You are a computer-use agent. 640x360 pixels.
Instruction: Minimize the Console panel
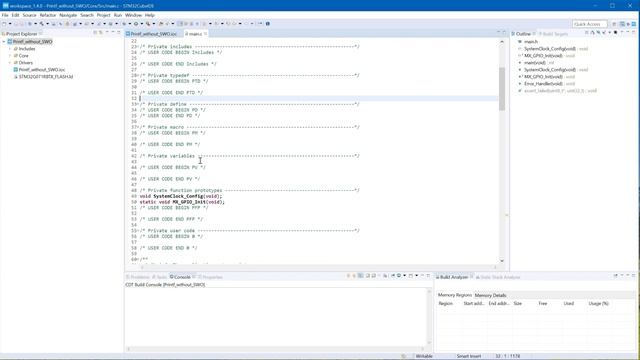(x=422, y=276)
